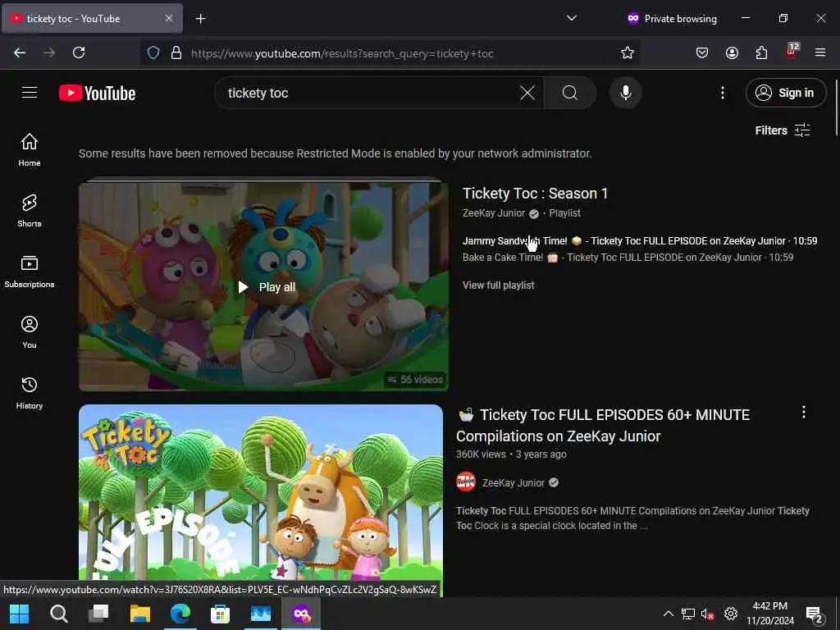This screenshot has height=630, width=840.
Task: Open the notification center icon
Action: (x=814, y=614)
